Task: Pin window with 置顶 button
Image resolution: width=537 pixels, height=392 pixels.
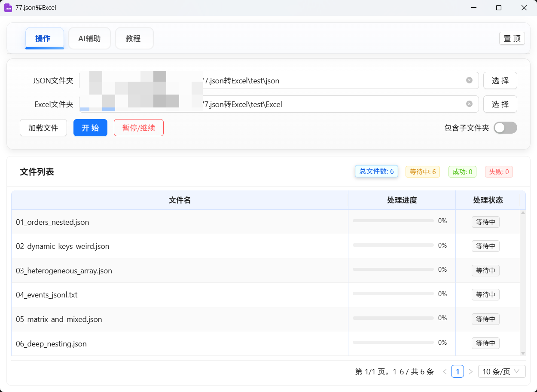Action: click(512, 38)
